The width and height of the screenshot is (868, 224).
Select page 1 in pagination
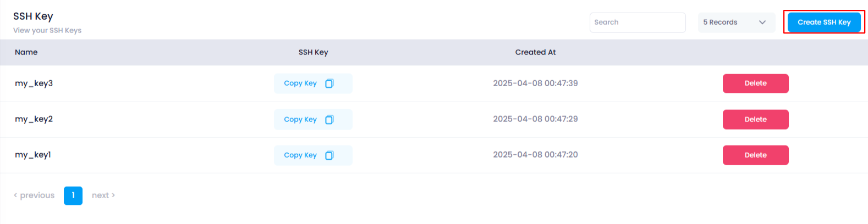[73, 195]
